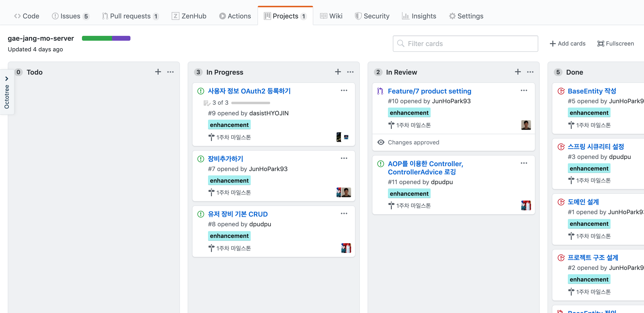Screen dimensions: 644x313
Task: Click the project progress bar
Action: click(106, 38)
